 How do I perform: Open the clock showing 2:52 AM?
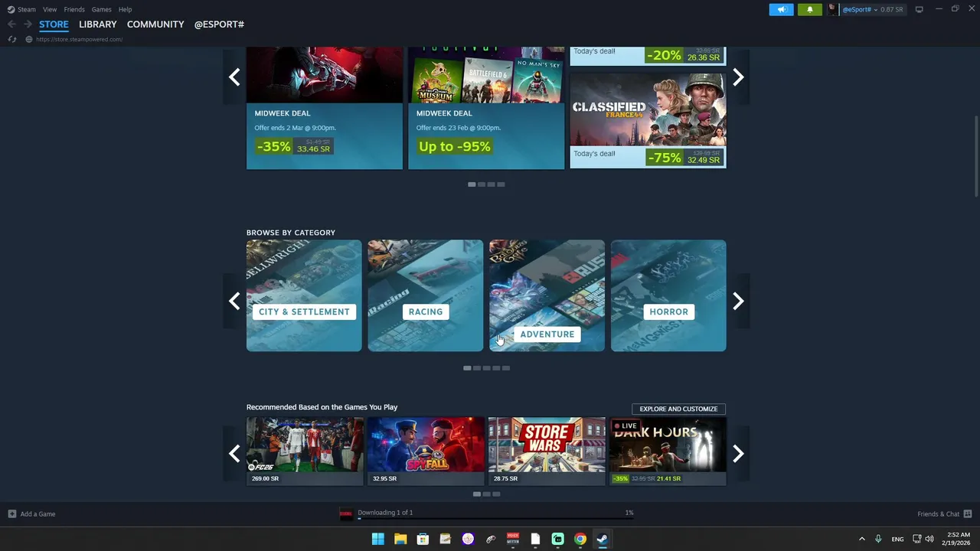pos(958,539)
